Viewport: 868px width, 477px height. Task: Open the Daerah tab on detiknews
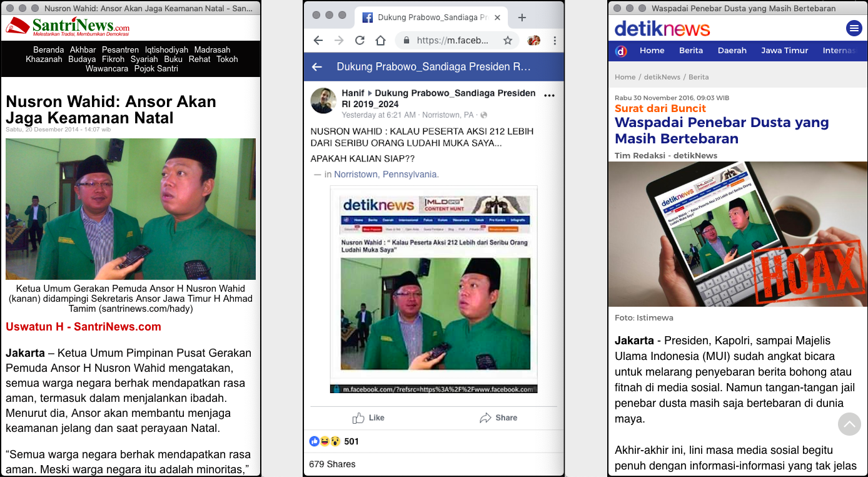(732, 51)
